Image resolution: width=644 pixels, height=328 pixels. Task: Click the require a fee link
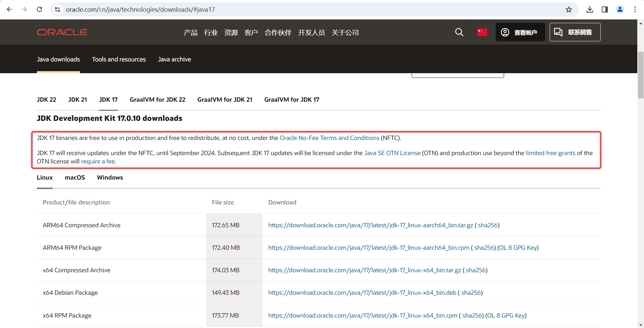(x=98, y=161)
